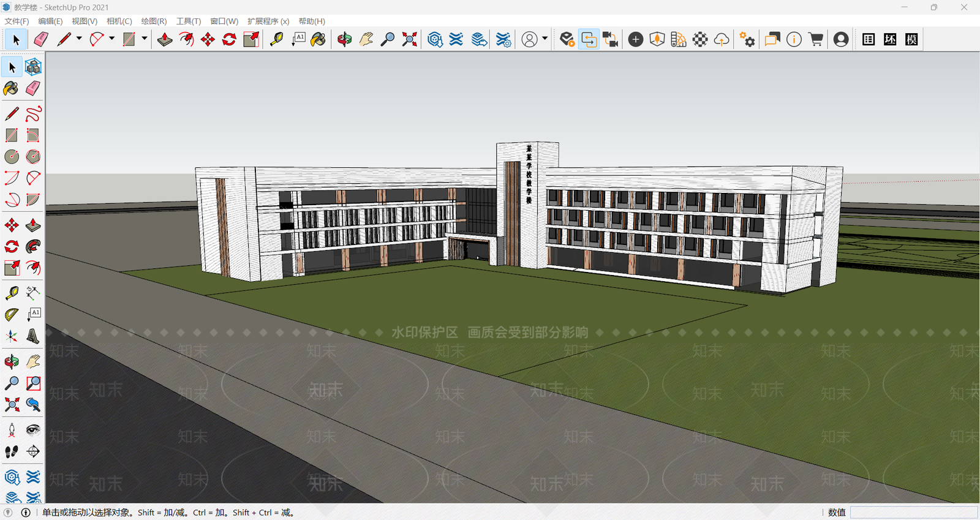
Task: Expand the Shape tool dropdown arrow
Action: point(145,39)
